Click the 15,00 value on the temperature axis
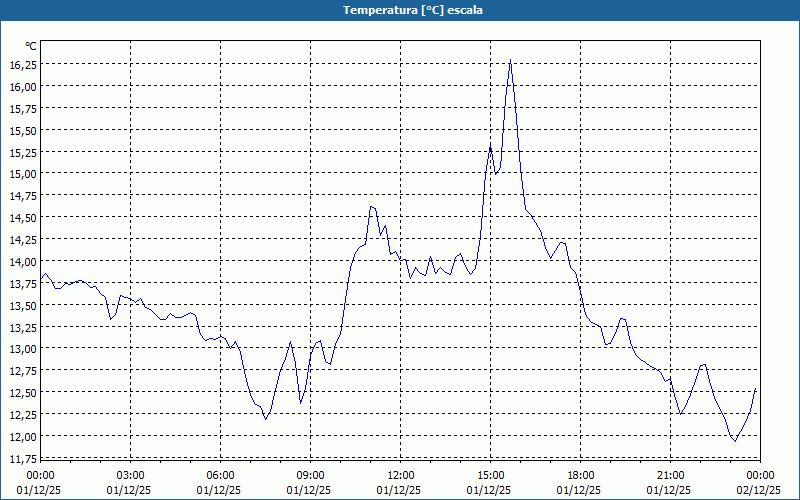This screenshot has height=500, width=800. click(x=23, y=173)
